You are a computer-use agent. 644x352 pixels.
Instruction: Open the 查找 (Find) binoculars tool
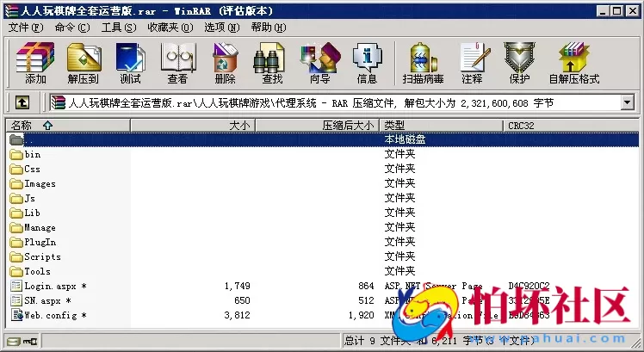pyautogui.click(x=271, y=63)
